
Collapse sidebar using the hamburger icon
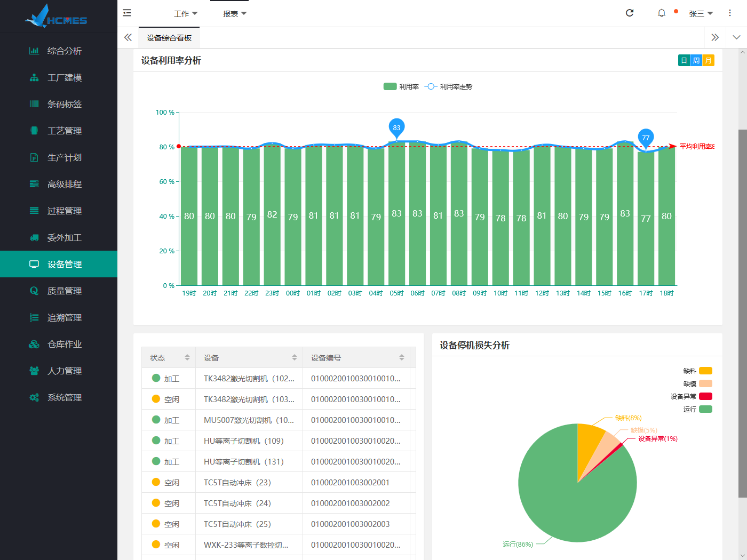pyautogui.click(x=127, y=13)
